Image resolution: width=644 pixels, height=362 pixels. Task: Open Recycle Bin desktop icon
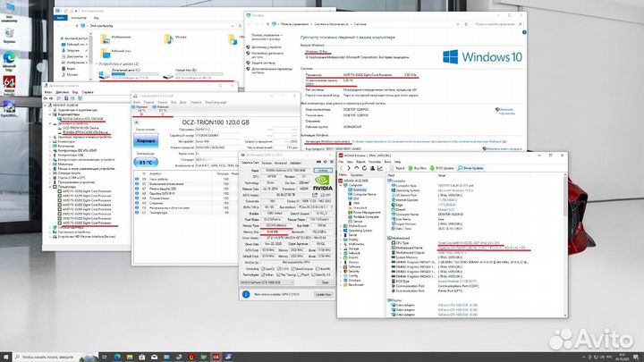[9, 36]
